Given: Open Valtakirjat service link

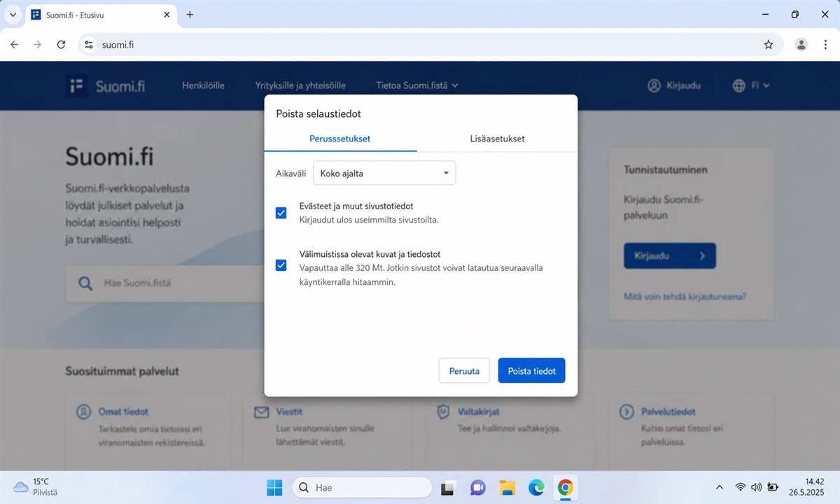Looking at the screenshot, I should click(x=479, y=412).
